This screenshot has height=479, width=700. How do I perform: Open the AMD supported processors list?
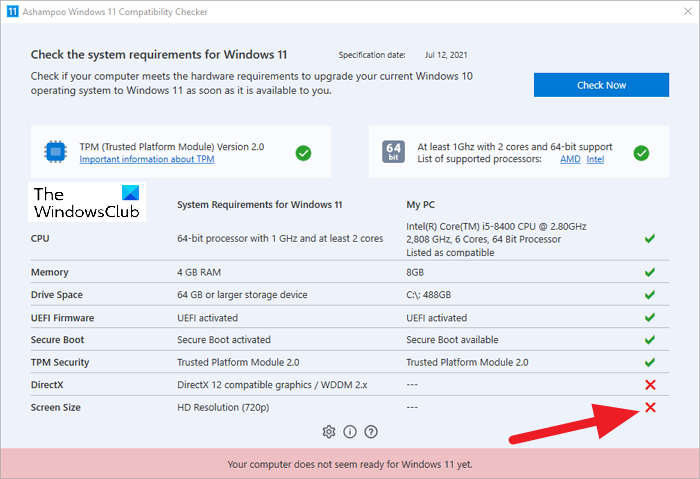tap(570, 159)
